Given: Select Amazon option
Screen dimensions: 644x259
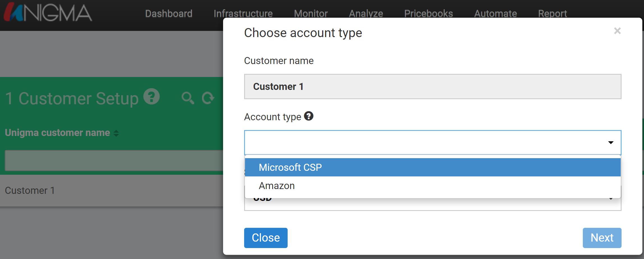Looking at the screenshot, I should click(433, 186).
